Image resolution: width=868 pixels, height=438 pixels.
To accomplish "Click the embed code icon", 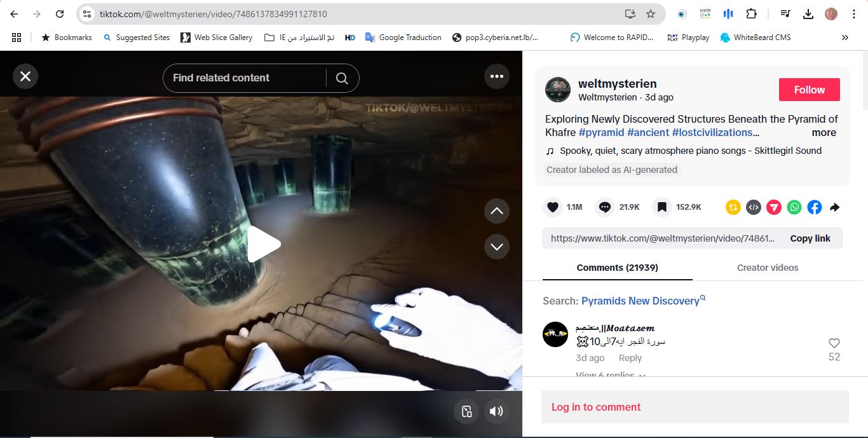I will [754, 207].
